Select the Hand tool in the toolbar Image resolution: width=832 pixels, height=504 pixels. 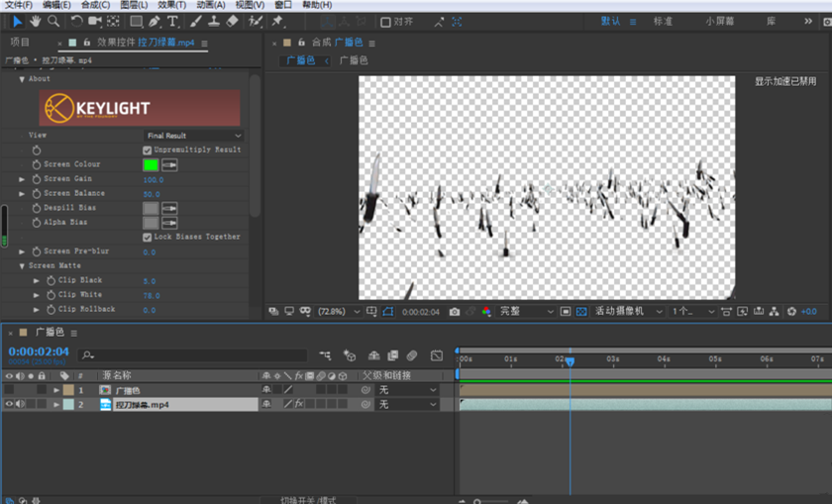[35, 21]
